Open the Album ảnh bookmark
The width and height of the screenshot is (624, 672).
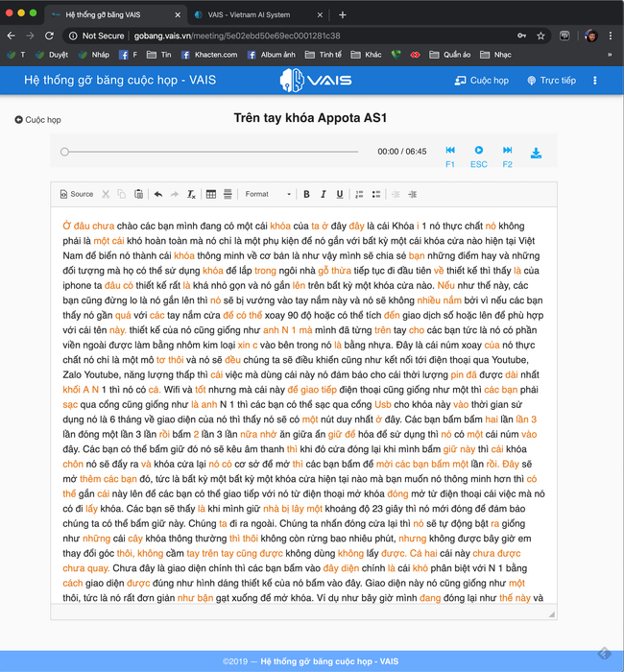272,55
